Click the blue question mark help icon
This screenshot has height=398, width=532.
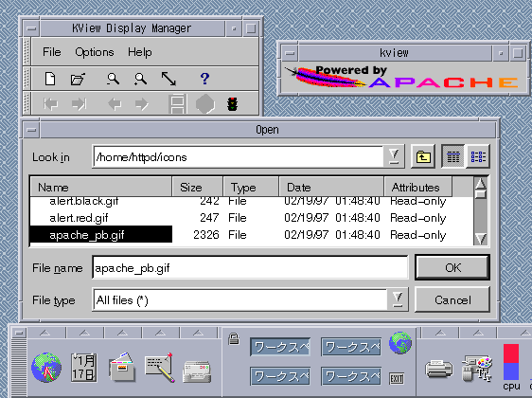(204, 79)
